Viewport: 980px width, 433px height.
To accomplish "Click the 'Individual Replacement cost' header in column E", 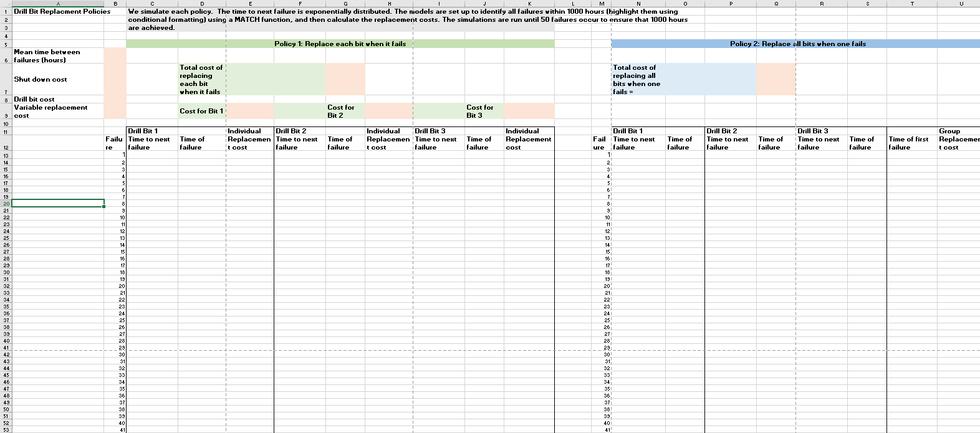I will pyautogui.click(x=250, y=139).
